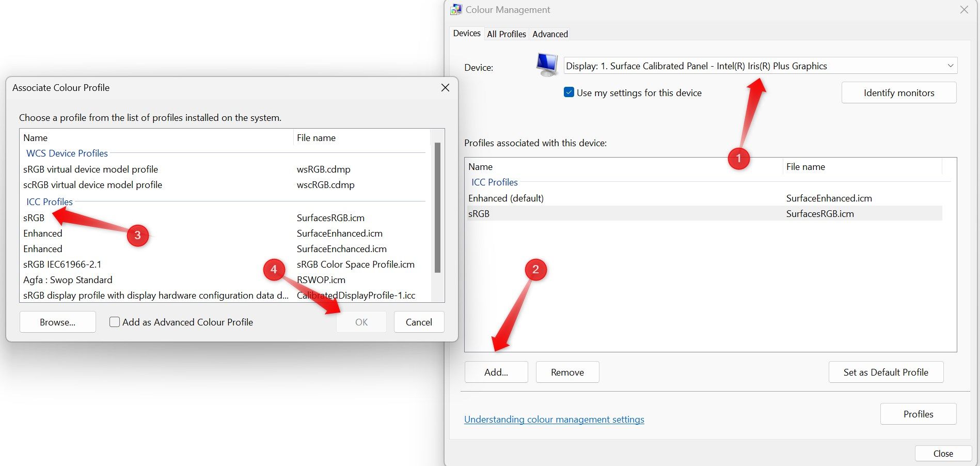Enable 'Add as Advanced Colour Profile'
The width and height of the screenshot is (980, 466).
114,322
